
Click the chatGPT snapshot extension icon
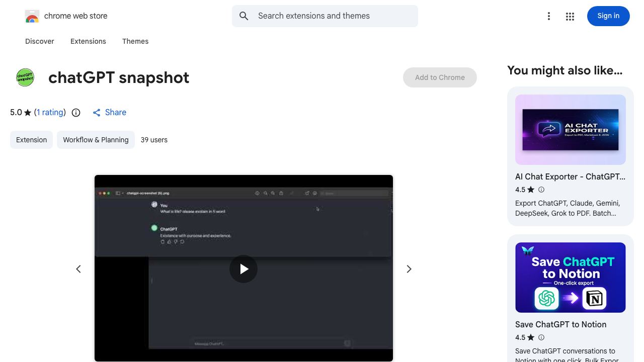25,77
